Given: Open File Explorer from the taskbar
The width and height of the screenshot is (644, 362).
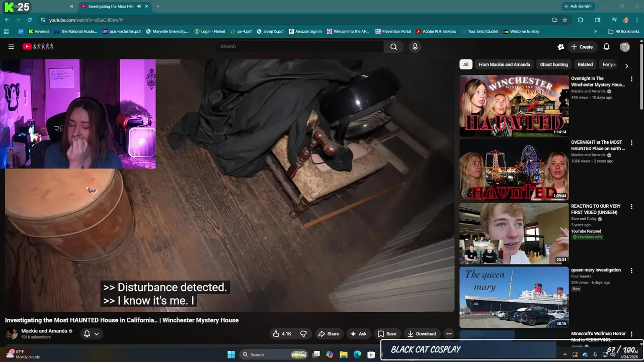Looking at the screenshot, I should tap(344, 354).
